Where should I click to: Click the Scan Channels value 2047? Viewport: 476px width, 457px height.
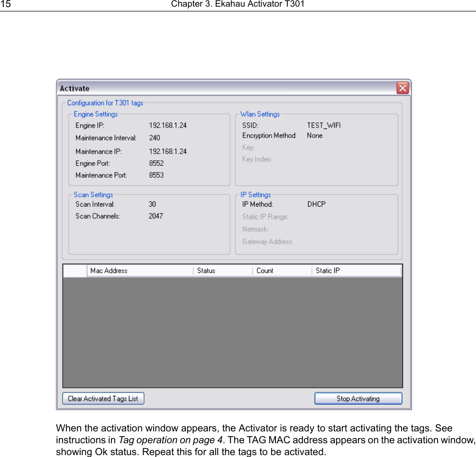156,216
